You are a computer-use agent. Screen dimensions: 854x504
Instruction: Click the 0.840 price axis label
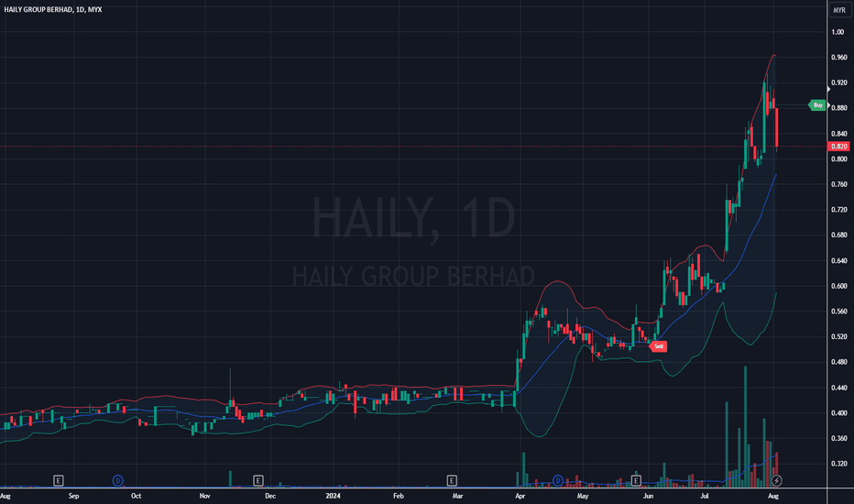(x=838, y=134)
